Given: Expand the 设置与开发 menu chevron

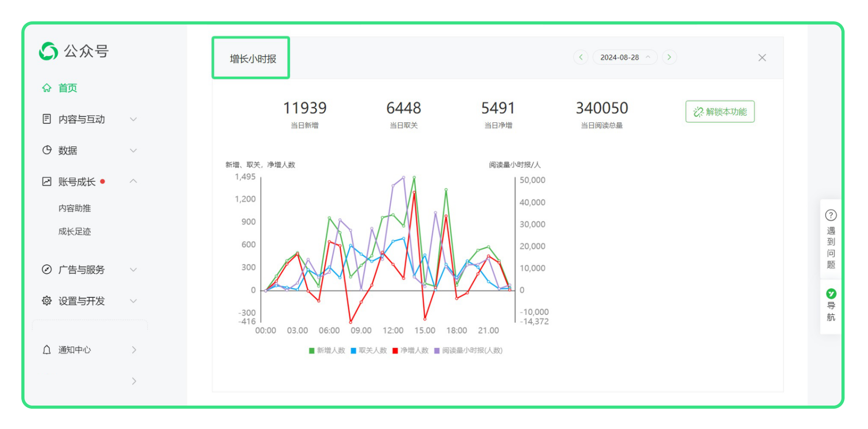Looking at the screenshot, I should tap(133, 301).
